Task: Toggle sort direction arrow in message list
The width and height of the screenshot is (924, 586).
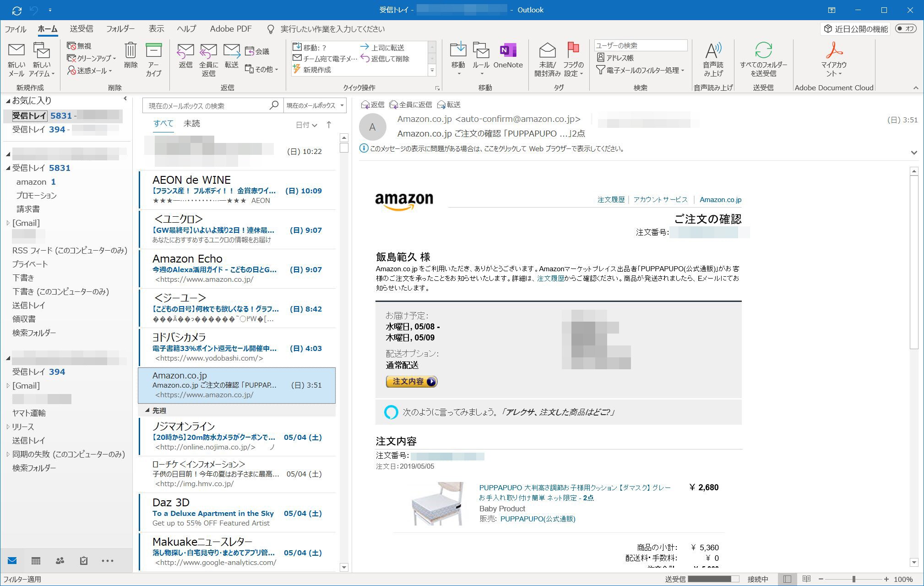Action: pos(329,125)
